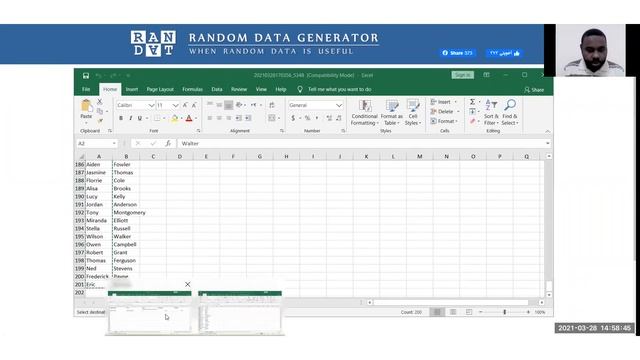Select the second Excel window thumbnail

point(240,312)
